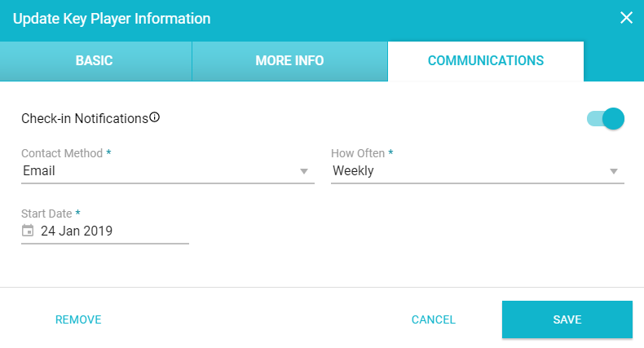Select the Communications tab
The image size is (644, 348).
coord(486,61)
